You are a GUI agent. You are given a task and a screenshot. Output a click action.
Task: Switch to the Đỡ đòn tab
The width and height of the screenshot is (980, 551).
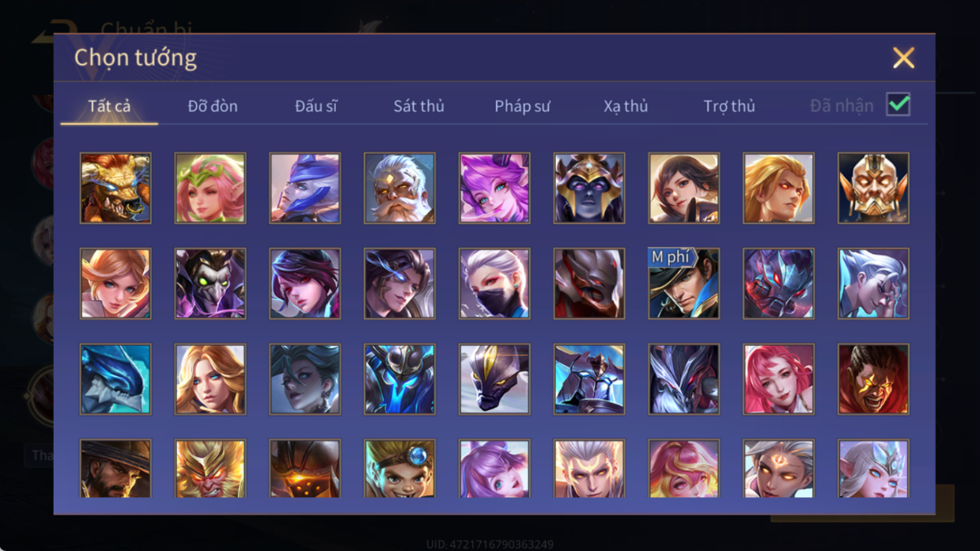[x=213, y=106]
